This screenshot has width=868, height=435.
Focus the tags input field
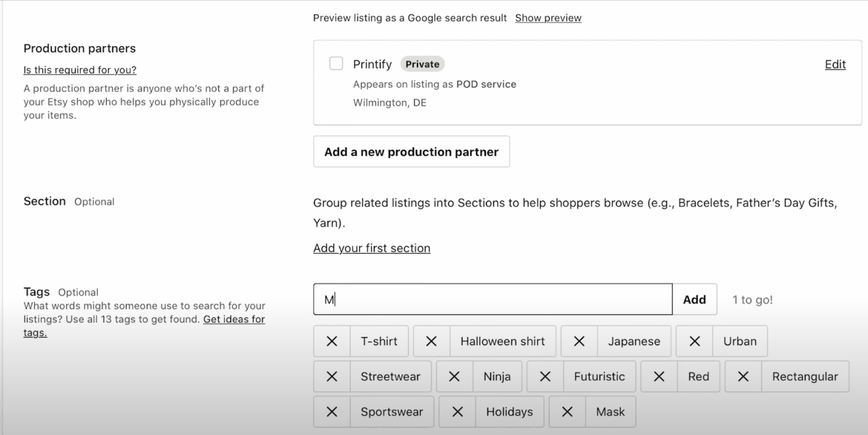pos(492,299)
